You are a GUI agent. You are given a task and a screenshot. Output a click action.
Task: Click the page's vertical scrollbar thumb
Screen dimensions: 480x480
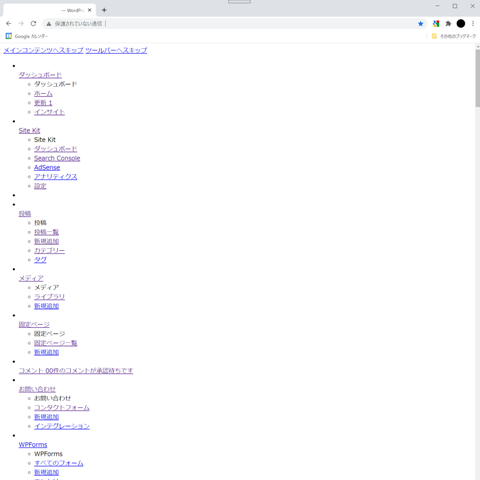477,78
